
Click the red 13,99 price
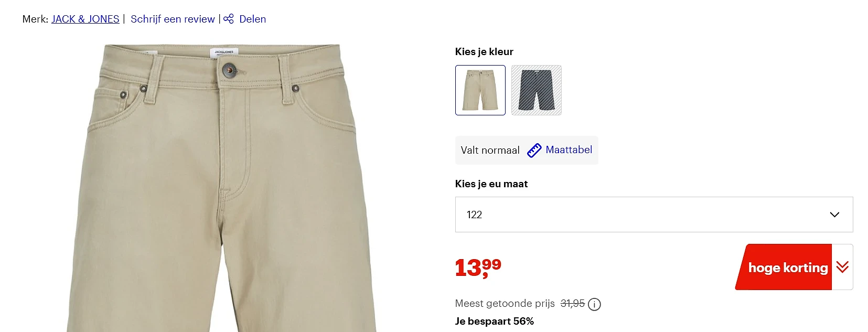(x=478, y=267)
